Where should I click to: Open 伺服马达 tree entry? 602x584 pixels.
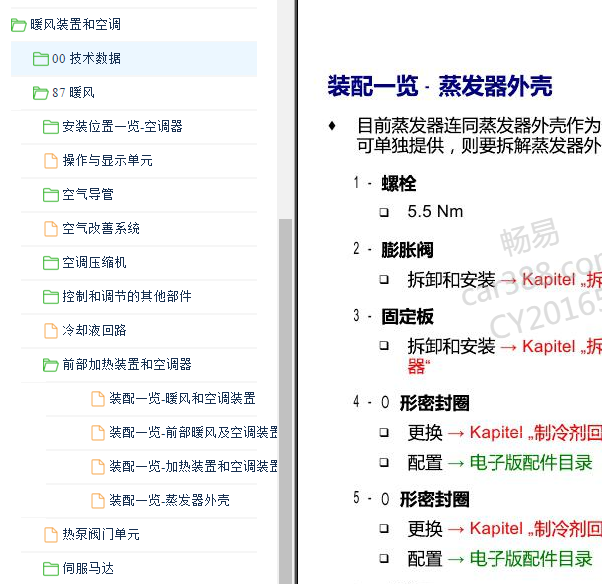pyautogui.click(x=88, y=568)
